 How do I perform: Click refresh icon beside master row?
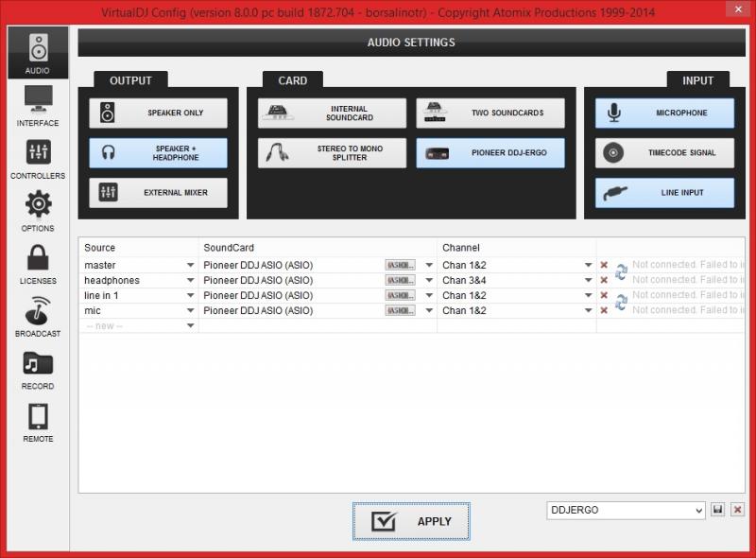(621, 272)
